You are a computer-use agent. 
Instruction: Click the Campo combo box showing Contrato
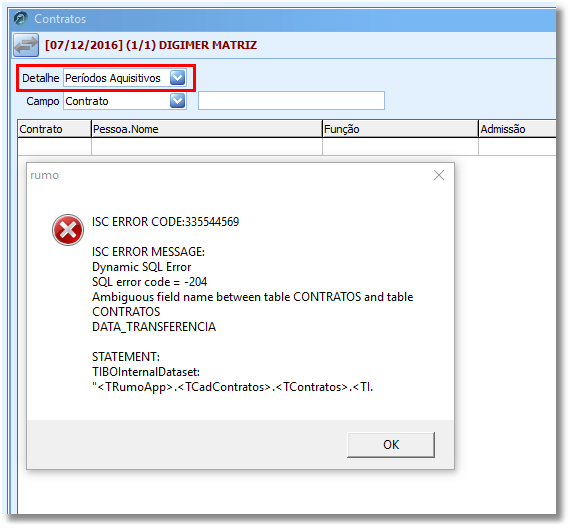point(125,101)
